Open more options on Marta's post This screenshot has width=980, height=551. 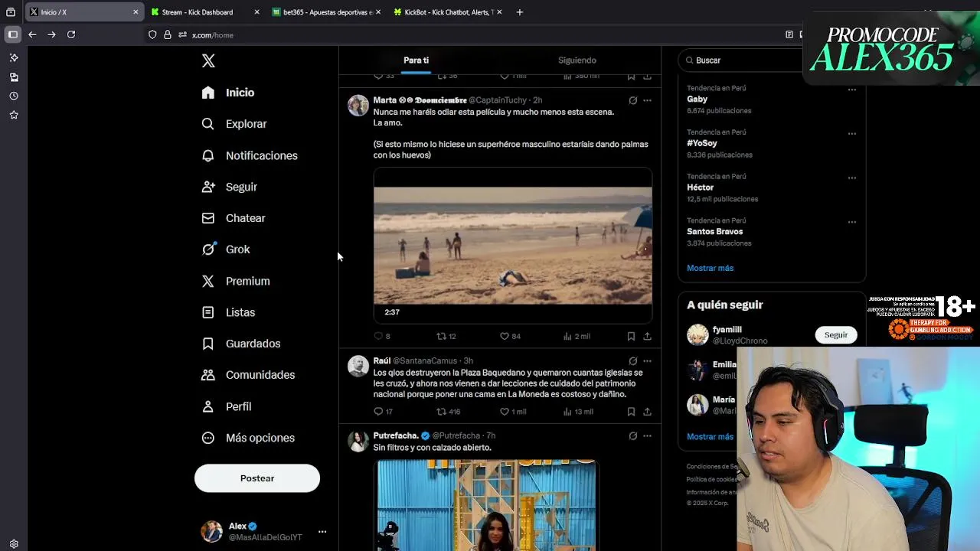click(647, 100)
